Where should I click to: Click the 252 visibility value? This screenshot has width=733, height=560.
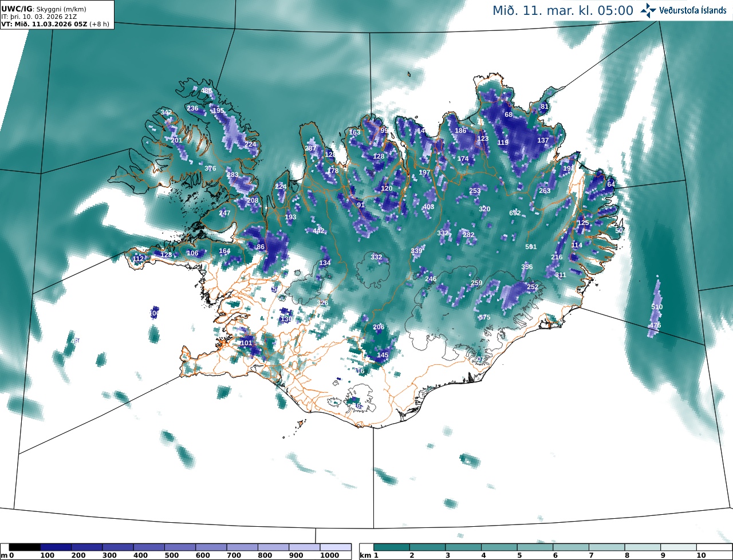(x=533, y=287)
